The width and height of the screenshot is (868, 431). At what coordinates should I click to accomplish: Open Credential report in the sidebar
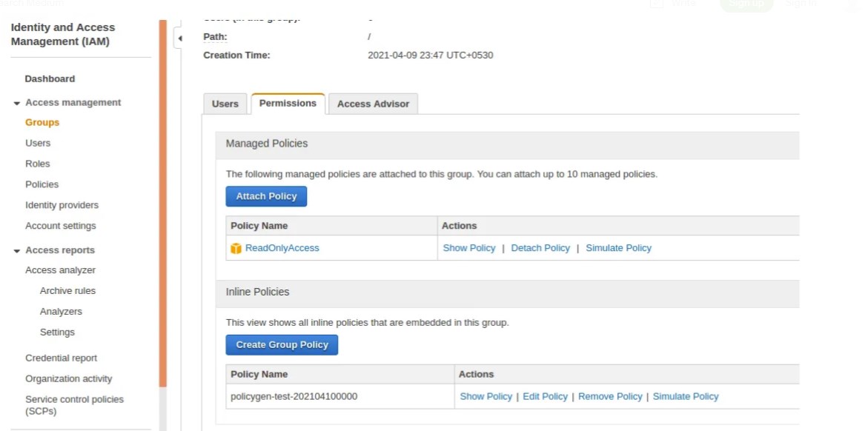(x=61, y=358)
